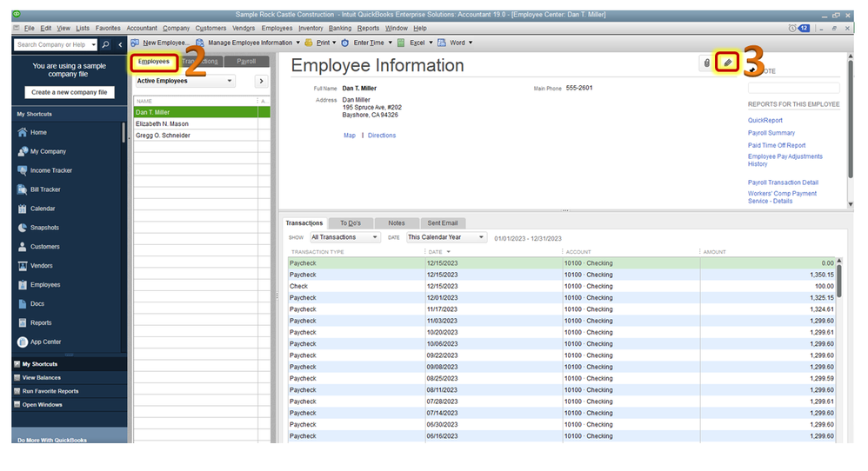Switch to the Payroll tab

(x=246, y=62)
